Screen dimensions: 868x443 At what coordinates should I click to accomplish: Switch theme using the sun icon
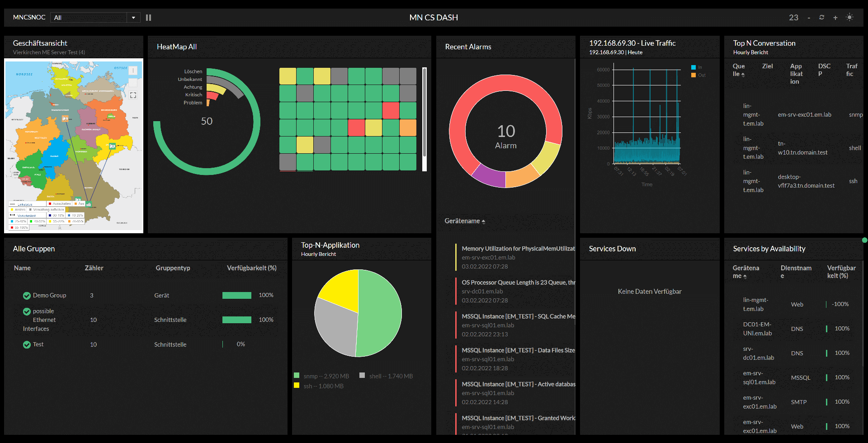click(x=849, y=18)
